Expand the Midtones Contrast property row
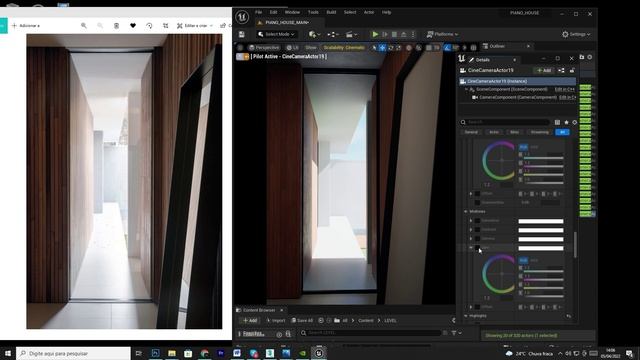This screenshot has height=360, width=640. [x=471, y=230]
